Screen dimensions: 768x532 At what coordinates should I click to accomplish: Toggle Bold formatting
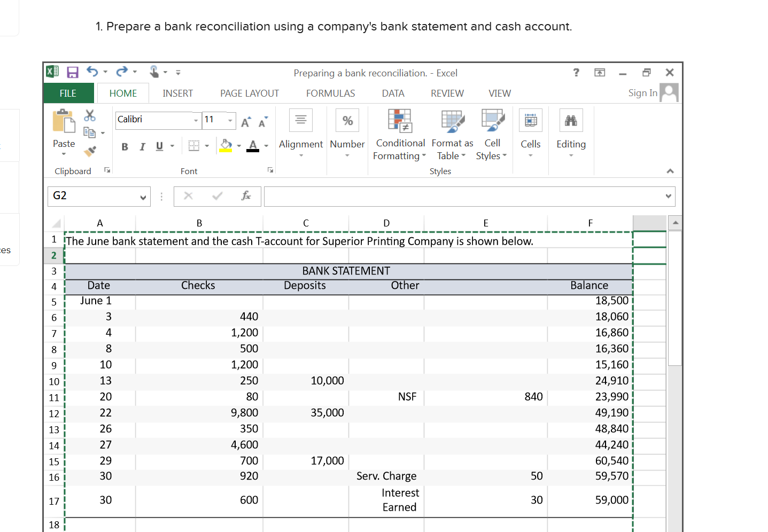click(x=125, y=146)
